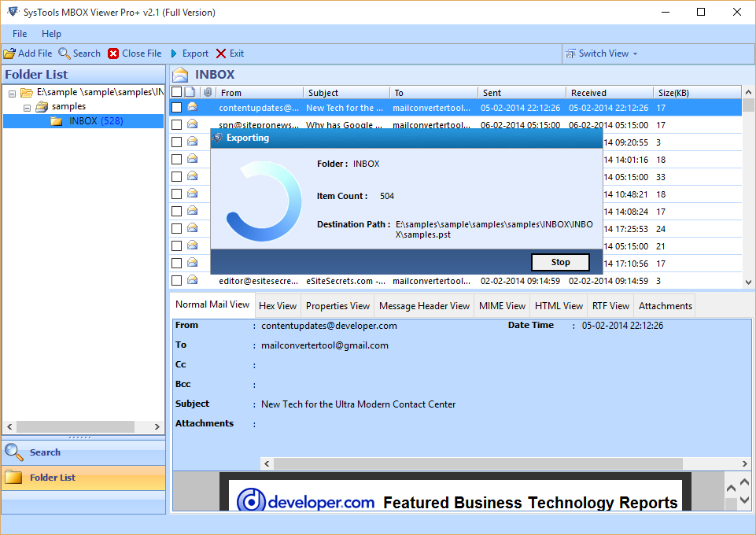Click the Exporting dialog title icon
The height and width of the screenshot is (535, 756).
[x=218, y=138]
